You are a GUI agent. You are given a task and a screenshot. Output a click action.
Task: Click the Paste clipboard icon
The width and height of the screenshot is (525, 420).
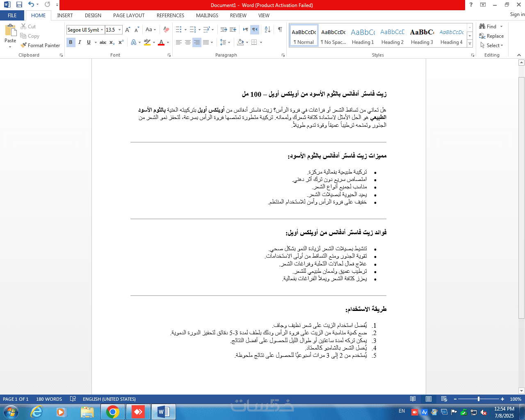[x=10, y=30]
